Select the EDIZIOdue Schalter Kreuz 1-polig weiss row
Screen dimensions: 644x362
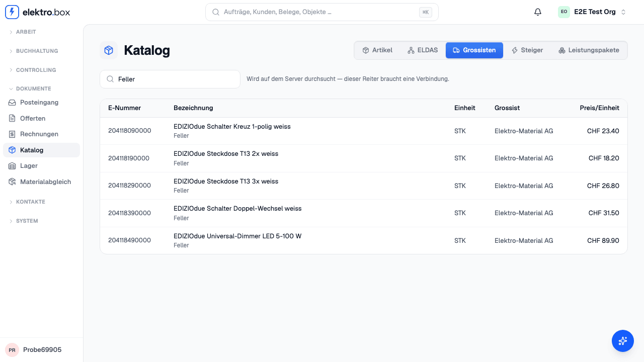pos(364,131)
